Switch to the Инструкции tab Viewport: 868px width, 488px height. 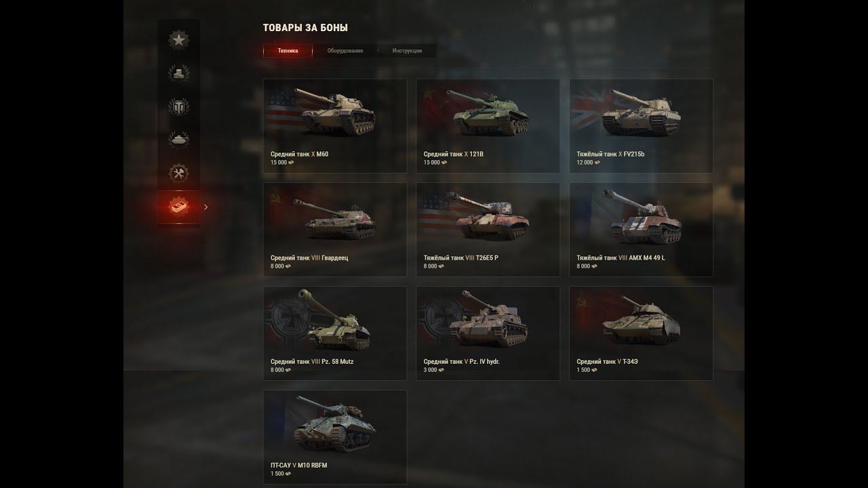407,51
